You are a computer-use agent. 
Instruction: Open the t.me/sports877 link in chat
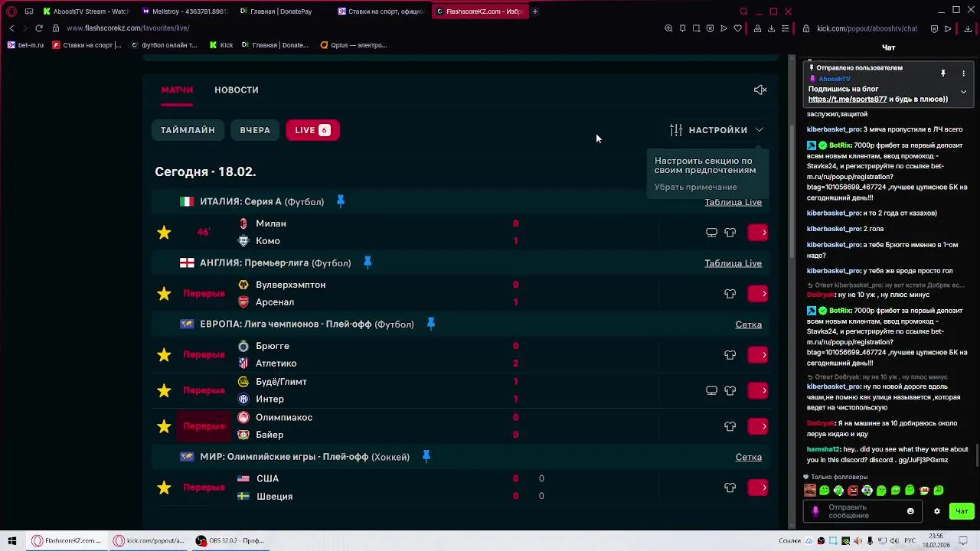(848, 99)
